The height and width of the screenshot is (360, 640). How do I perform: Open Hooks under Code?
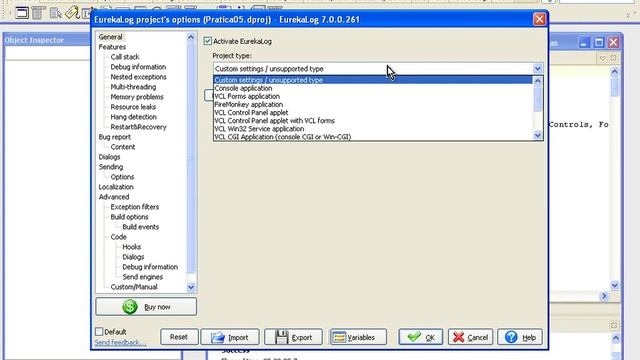(x=131, y=247)
